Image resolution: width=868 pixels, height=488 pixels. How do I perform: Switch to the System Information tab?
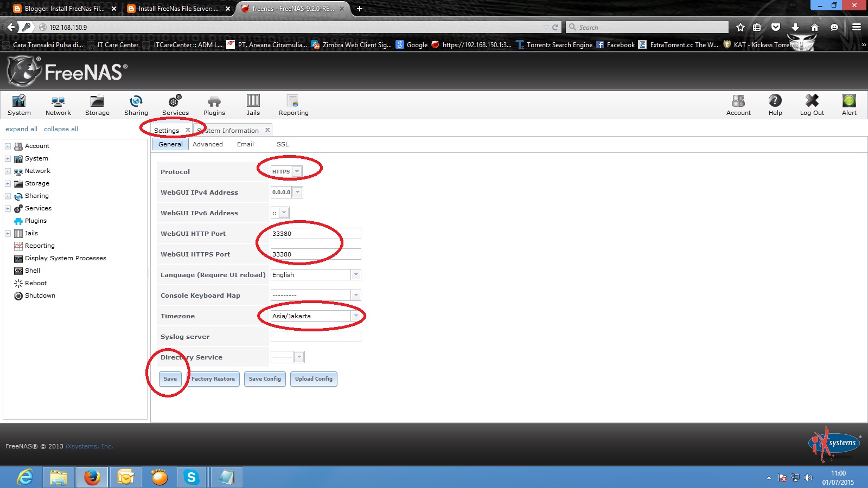coord(233,130)
